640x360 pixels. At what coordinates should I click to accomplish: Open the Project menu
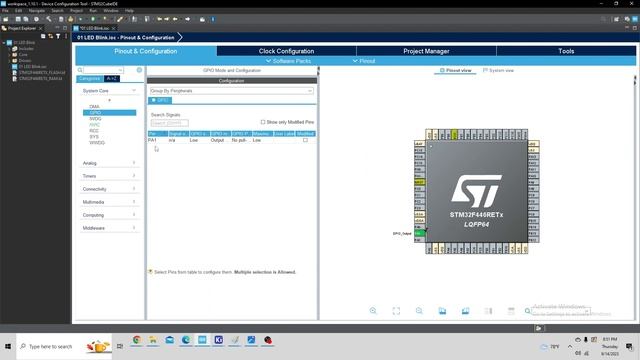pyautogui.click(x=76, y=11)
